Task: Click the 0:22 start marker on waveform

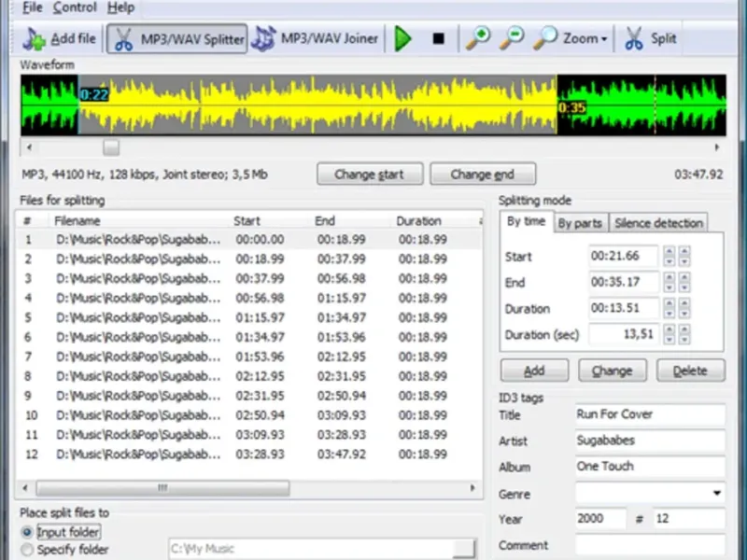Action: coord(94,95)
